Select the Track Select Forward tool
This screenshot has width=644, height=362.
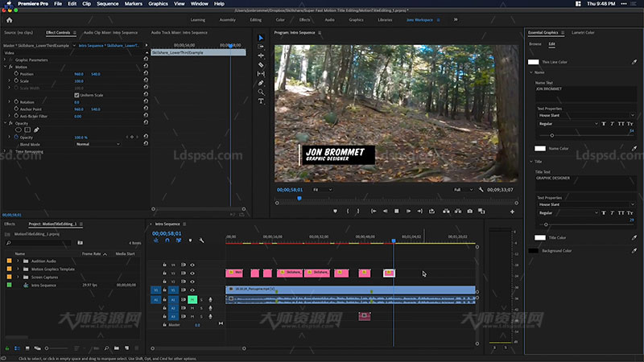pos(261,47)
